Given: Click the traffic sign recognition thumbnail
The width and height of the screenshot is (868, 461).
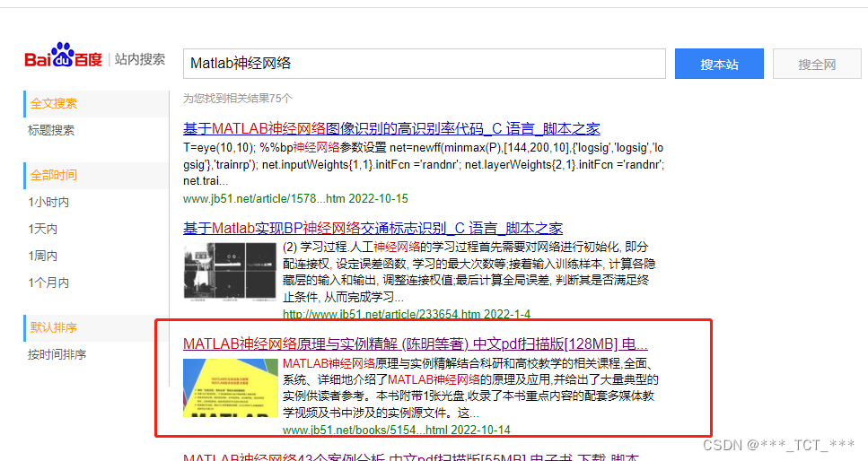Looking at the screenshot, I should pyautogui.click(x=230, y=272).
